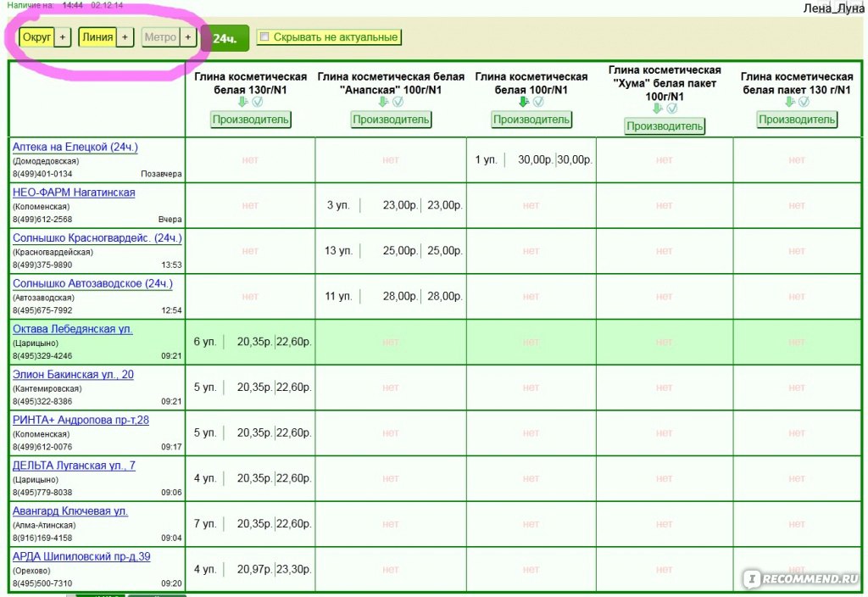Click the checkmark circle icon under the 'Хума' column
The height and width of the screenshot is (597, 868).
point(672,109)
